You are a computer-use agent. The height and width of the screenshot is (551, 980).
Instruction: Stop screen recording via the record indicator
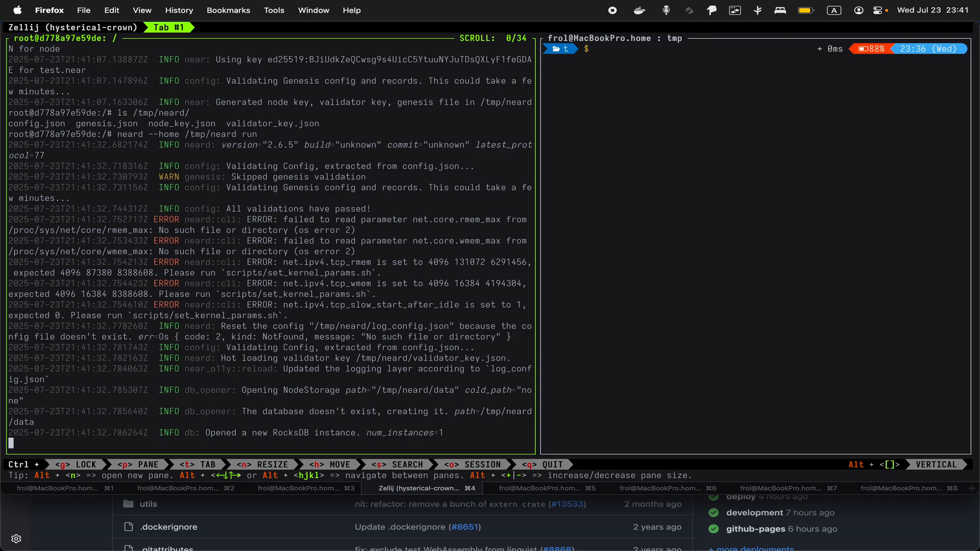point(612,10)
